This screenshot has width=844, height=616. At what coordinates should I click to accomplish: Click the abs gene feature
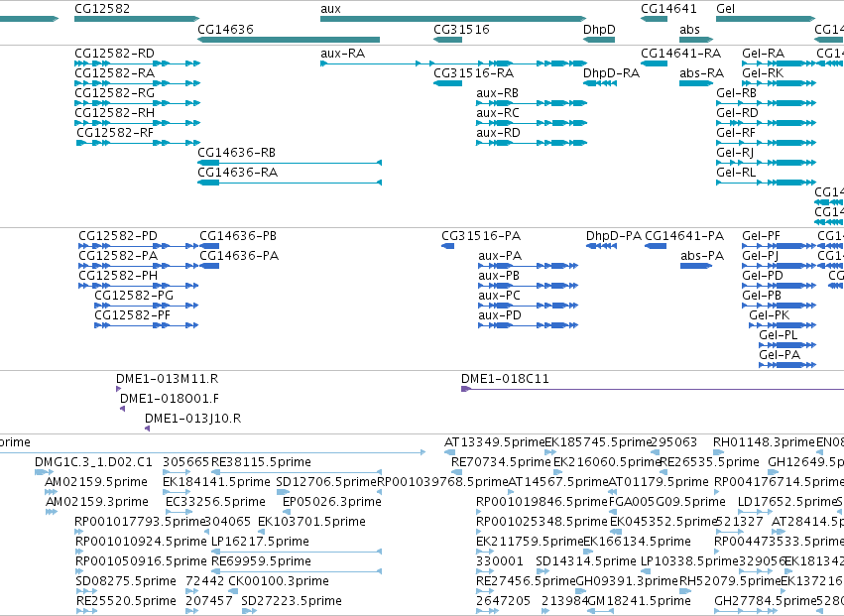696,40
